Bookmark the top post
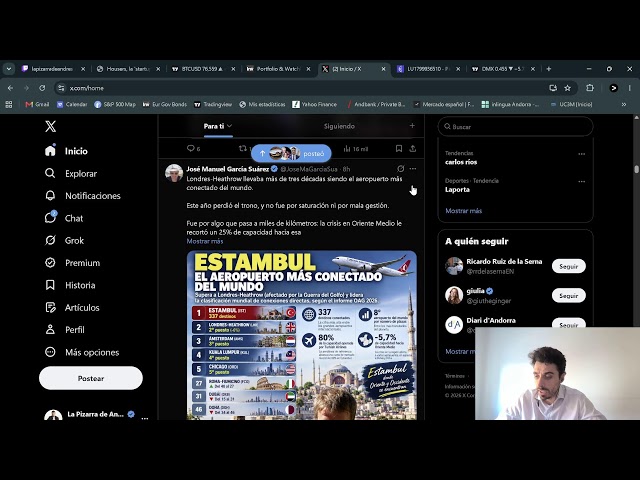The image size is (640, 480). tap(399, 149)
